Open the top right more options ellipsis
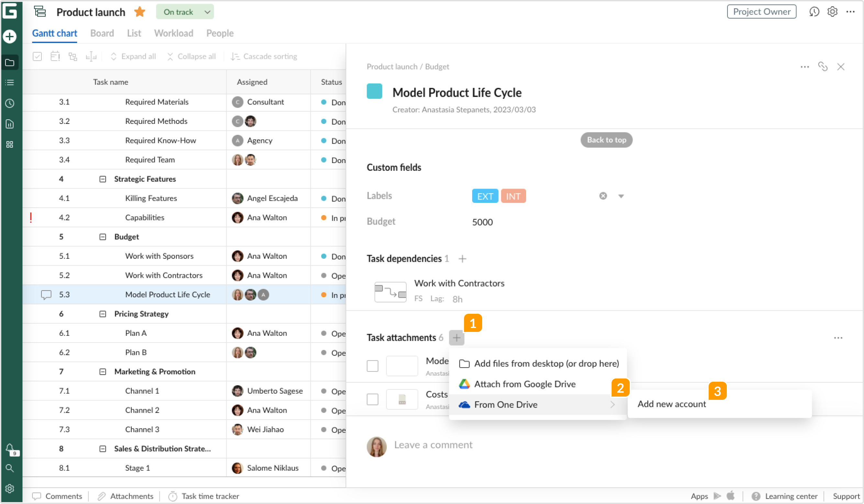 [x=850, y=12]
